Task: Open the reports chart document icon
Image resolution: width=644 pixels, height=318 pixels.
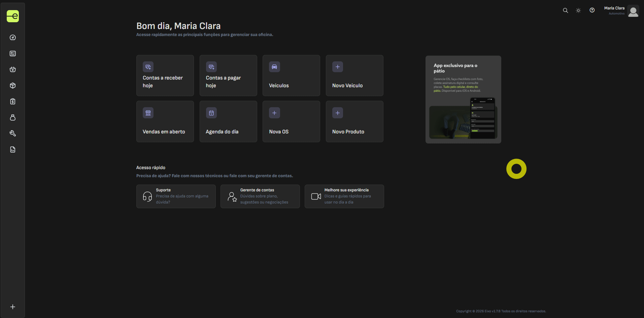Action: pyautogui.click(x=13, y=150)
